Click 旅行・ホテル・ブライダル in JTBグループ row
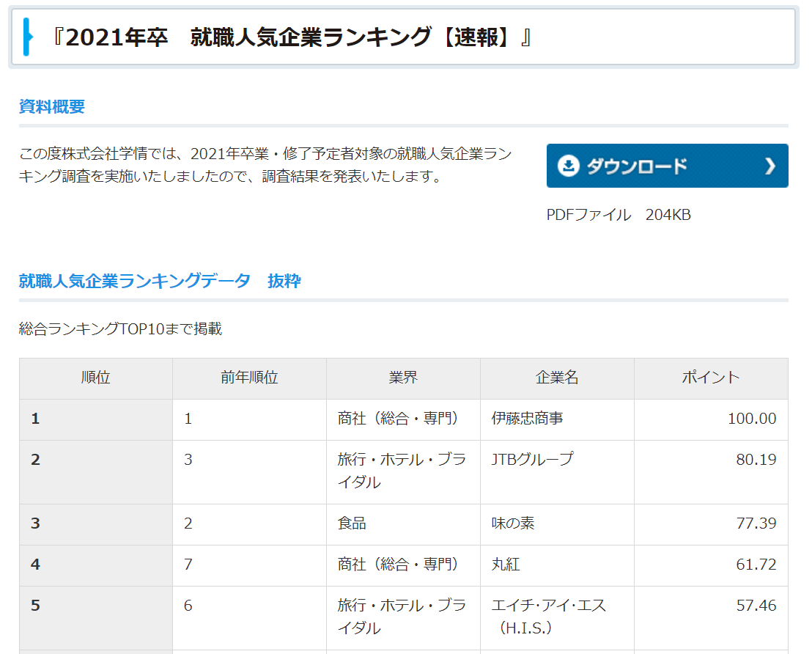Image resolution: width=812 pixels, height=654 pixels. coord(403,472)
